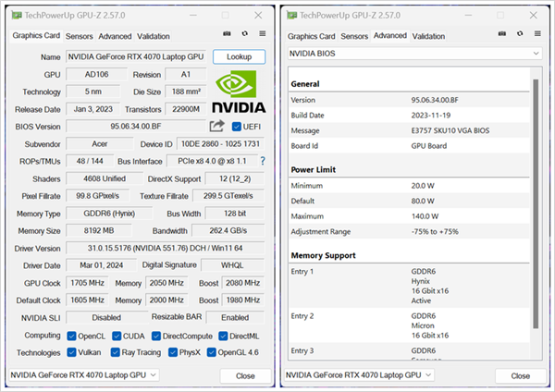Click the screenshot camera icon in left window
This screenshot has width=555, height=392.
click(228, 35)
